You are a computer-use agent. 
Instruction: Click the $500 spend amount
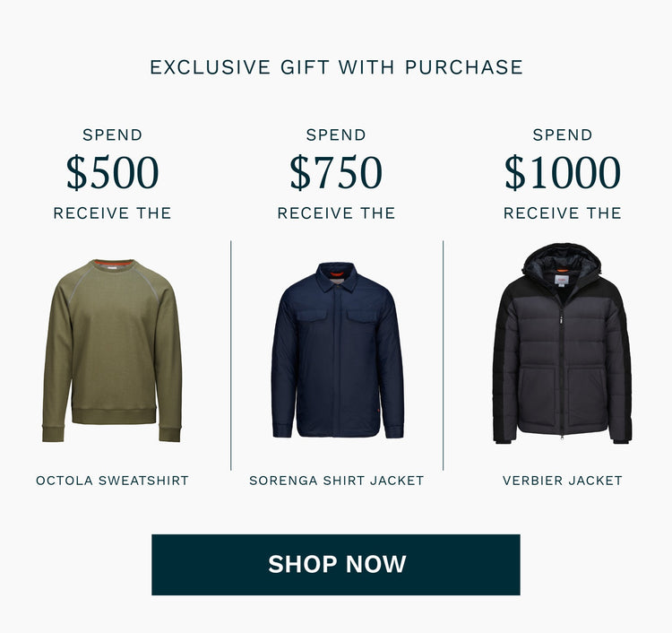click(x=112, y=172)
